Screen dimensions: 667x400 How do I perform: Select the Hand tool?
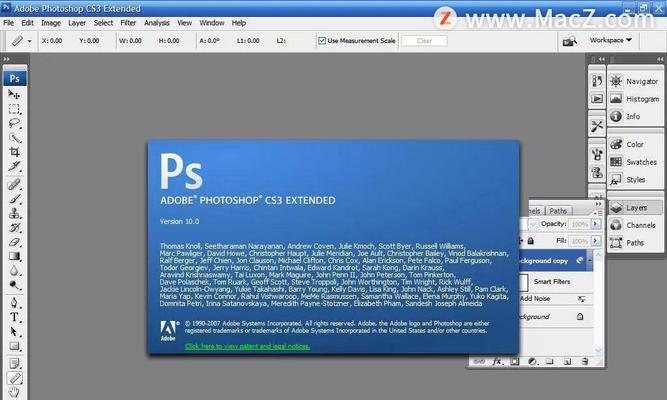point(14,392)
